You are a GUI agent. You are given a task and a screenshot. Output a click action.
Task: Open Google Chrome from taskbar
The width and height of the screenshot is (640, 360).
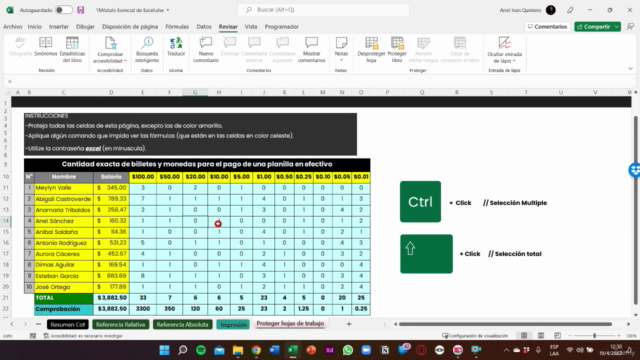tap(256, 350)
